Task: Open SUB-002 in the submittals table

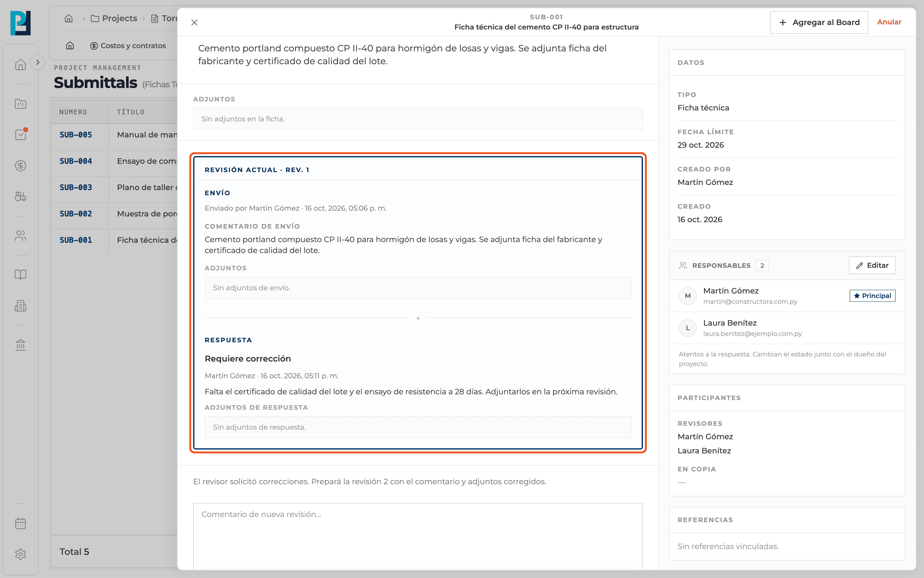Action: (x=76, y=214)
